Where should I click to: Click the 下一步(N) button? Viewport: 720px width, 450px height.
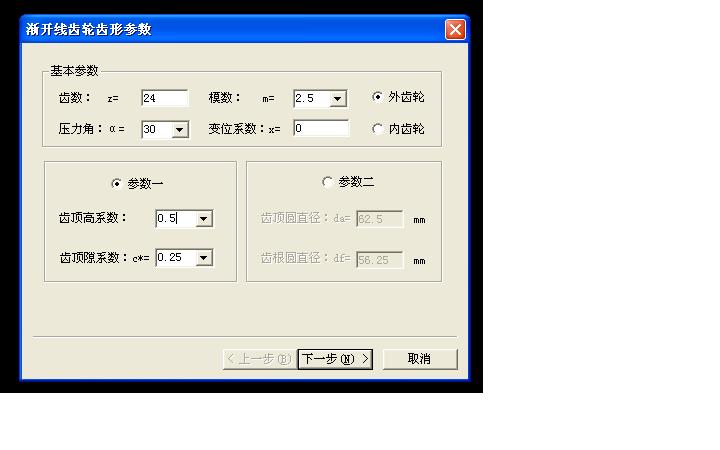click(x=335, y=359)
